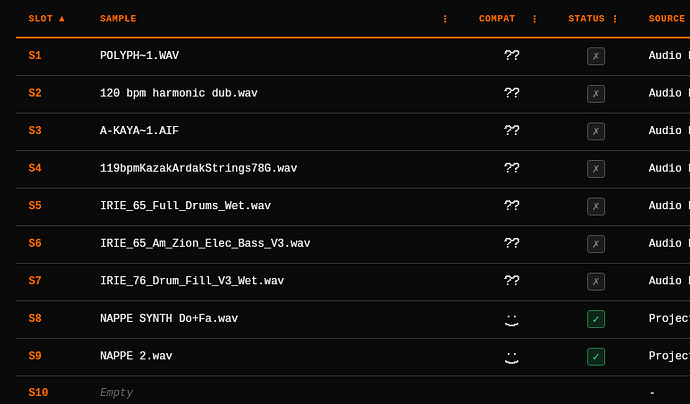The width and height of the screenshot is (690, 404).
Task: Click the compat question marks for 120 bpm harmonic dub
Action: tap(511, 93)
